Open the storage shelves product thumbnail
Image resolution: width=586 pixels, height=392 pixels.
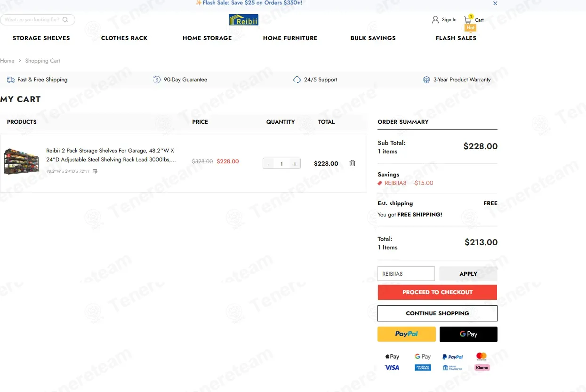click(x=22, y=162)
